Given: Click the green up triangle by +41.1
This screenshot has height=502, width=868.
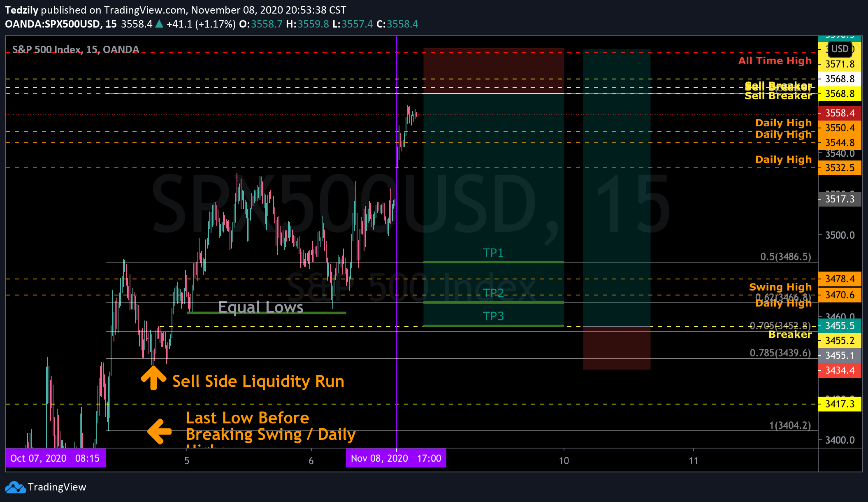Looking at the screenshot, I should tap(159, 24).
